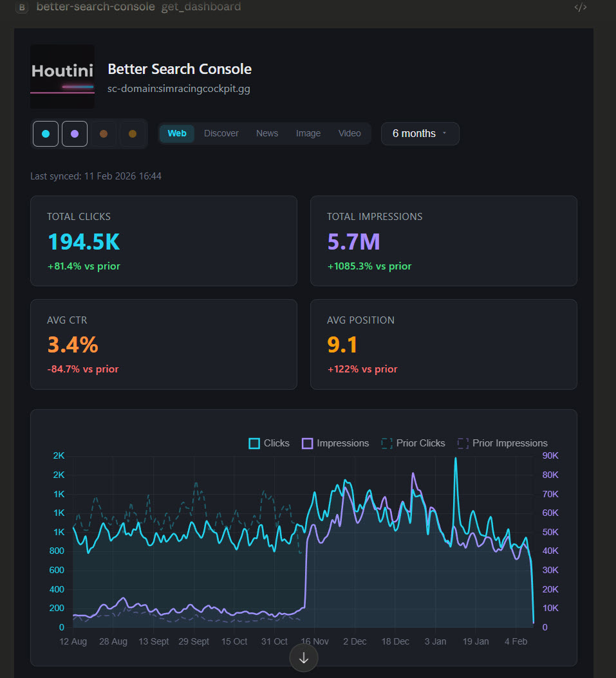Image resolution: width=616 pixels, height=678 pixels.
Task: Switch to the Discover tab
Action: [x=221, y=133]
